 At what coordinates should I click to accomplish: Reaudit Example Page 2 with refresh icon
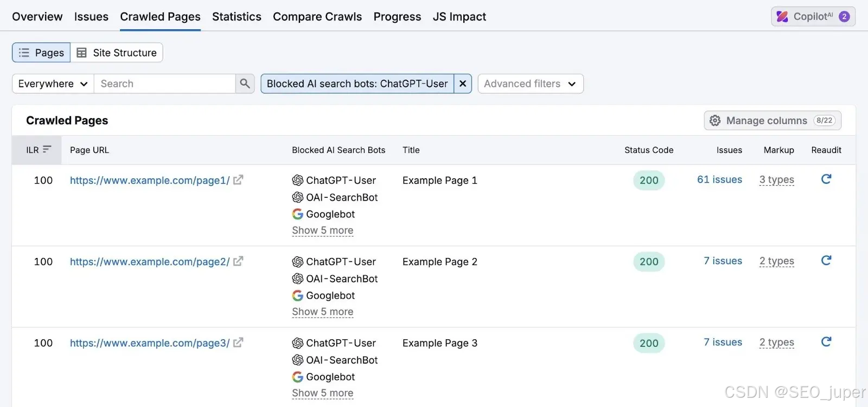(x=826, y=260)
